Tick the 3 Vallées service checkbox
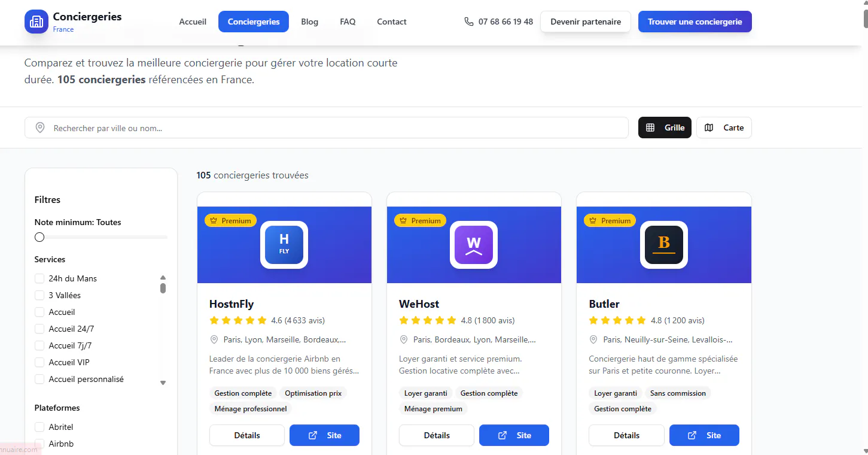The image size is (868, 455). pyautogui.click(x=39, y=295)
